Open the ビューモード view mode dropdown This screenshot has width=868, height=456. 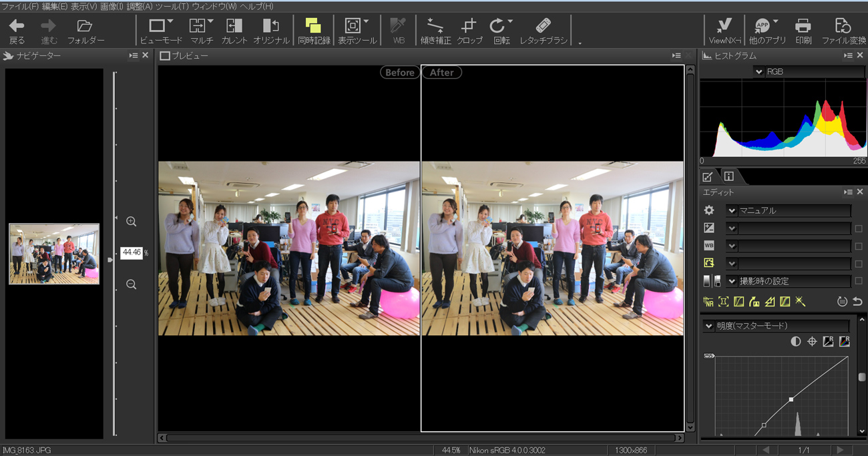(170, 22)
